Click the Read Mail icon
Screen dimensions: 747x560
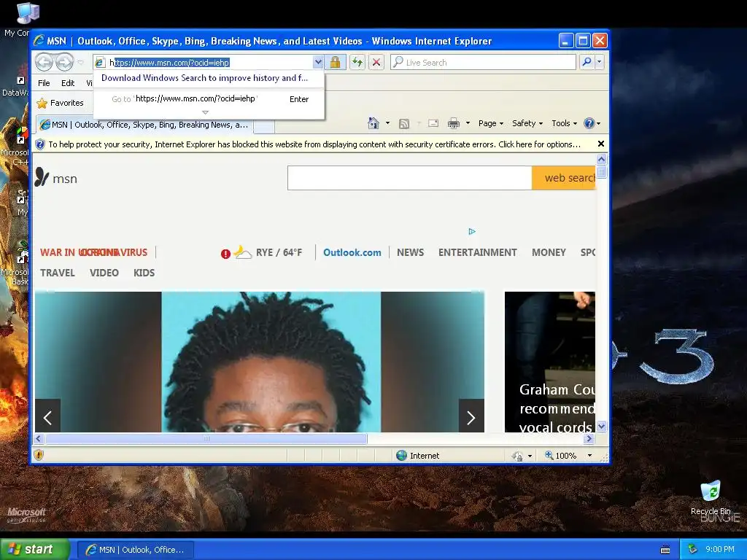click(433, 123)
